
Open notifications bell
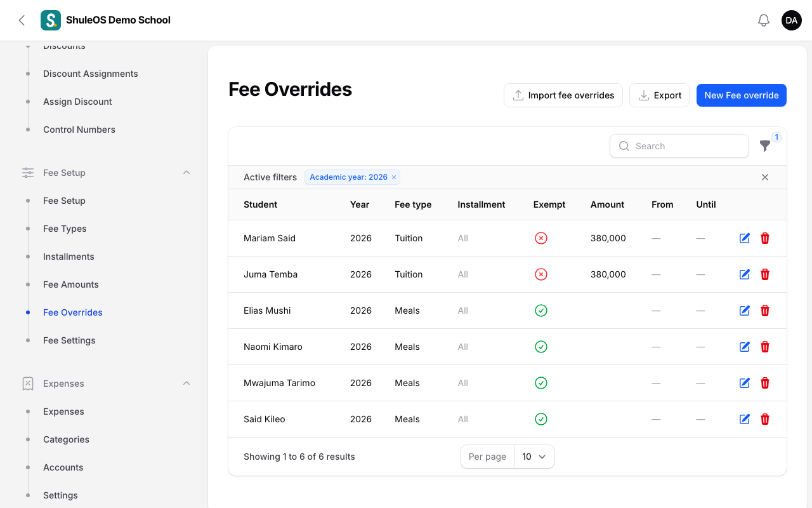[764, 20]
